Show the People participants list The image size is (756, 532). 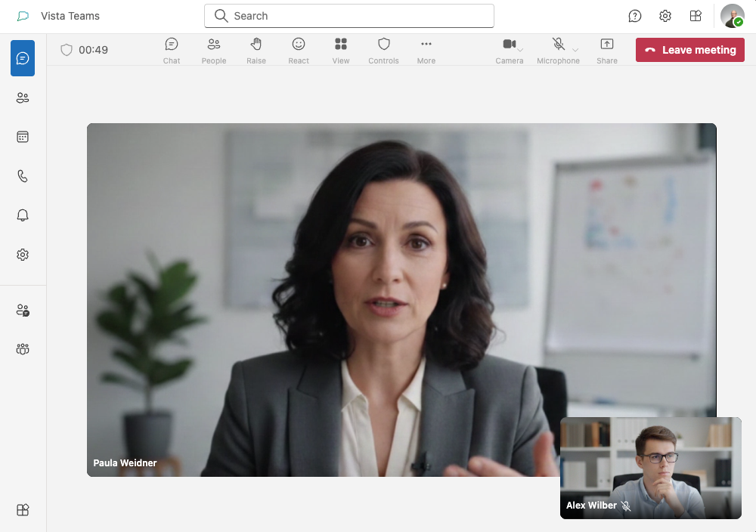214,49
